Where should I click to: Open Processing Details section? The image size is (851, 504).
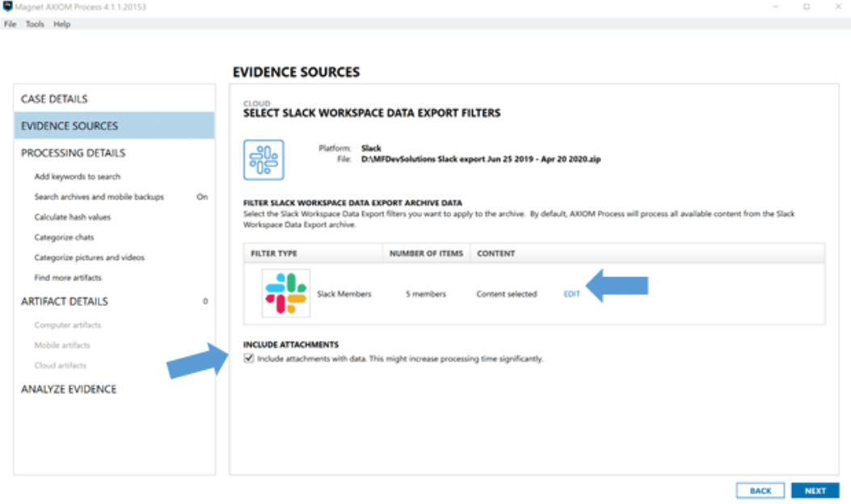tap(74, 153)
